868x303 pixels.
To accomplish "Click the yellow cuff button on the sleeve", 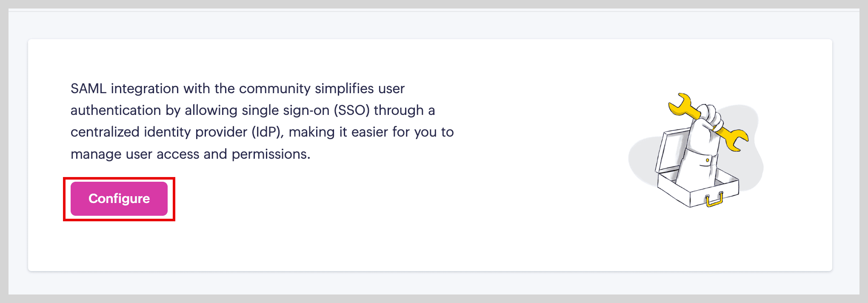I will (707, 160).
